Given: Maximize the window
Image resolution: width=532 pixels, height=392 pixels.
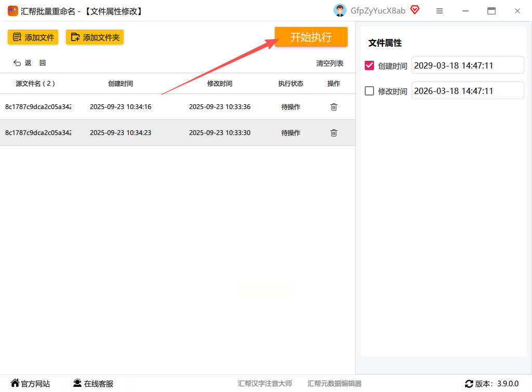Looking at the screenshot, I should (491, 11).
